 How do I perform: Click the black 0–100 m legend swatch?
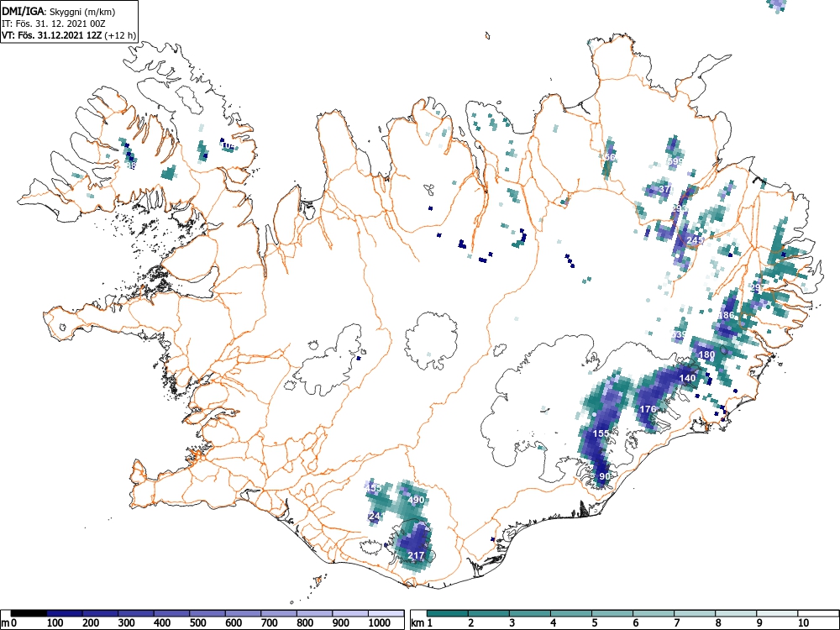(29, 613)
